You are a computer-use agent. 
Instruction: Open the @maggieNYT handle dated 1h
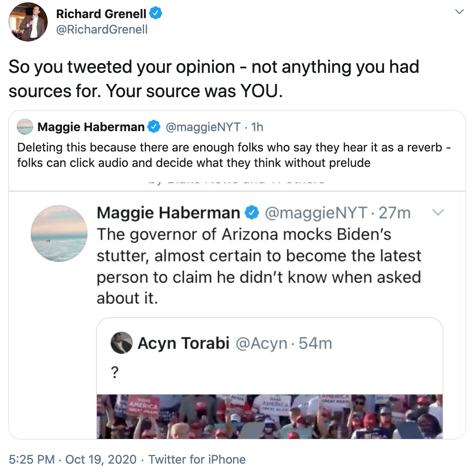(x=203, y=127)
